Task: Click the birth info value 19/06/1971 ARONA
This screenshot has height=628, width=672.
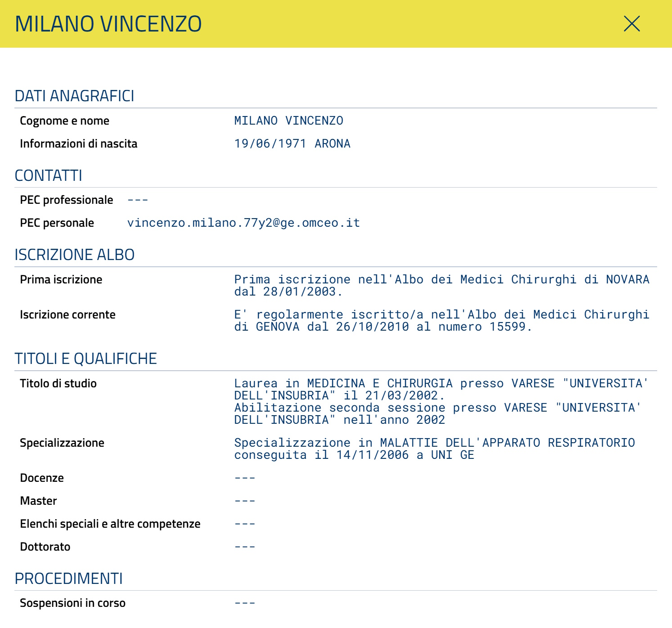Action: (x=292, y=144)
